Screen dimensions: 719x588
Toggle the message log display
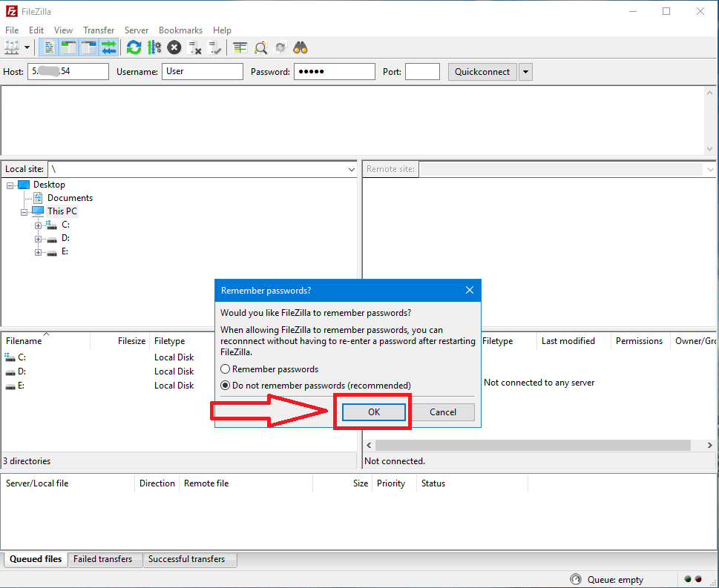(47, 47)
